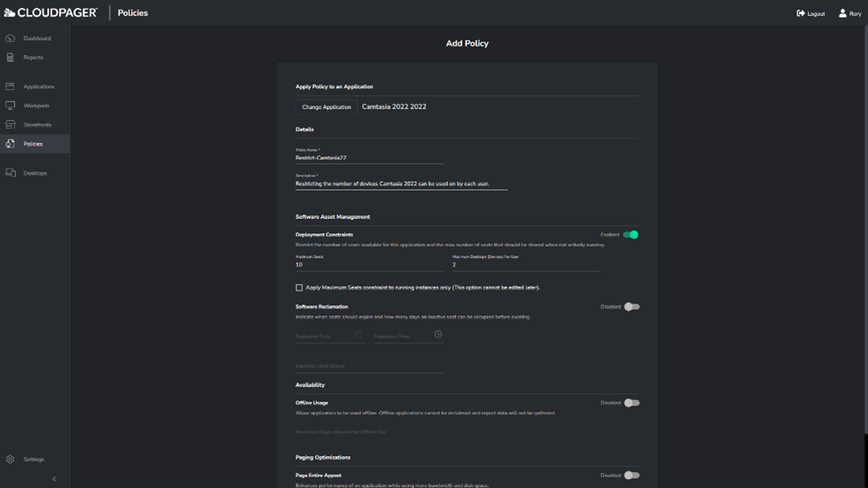Disable the Deployment Constraints toggle

(631, 234)
